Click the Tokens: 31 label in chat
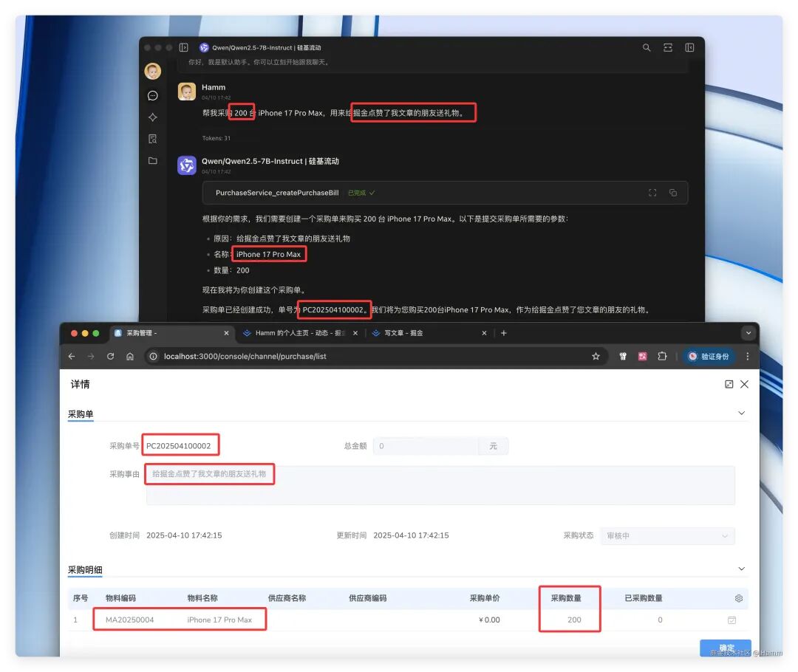Image resolution: width=798 pixels, height=672 pixels. pos(216,138)
